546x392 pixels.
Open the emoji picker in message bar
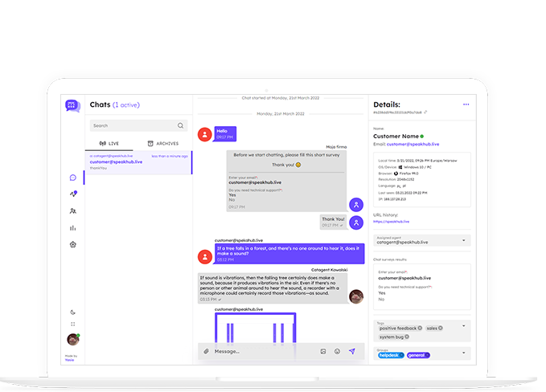pyautogui.click(x=337, y=351)
